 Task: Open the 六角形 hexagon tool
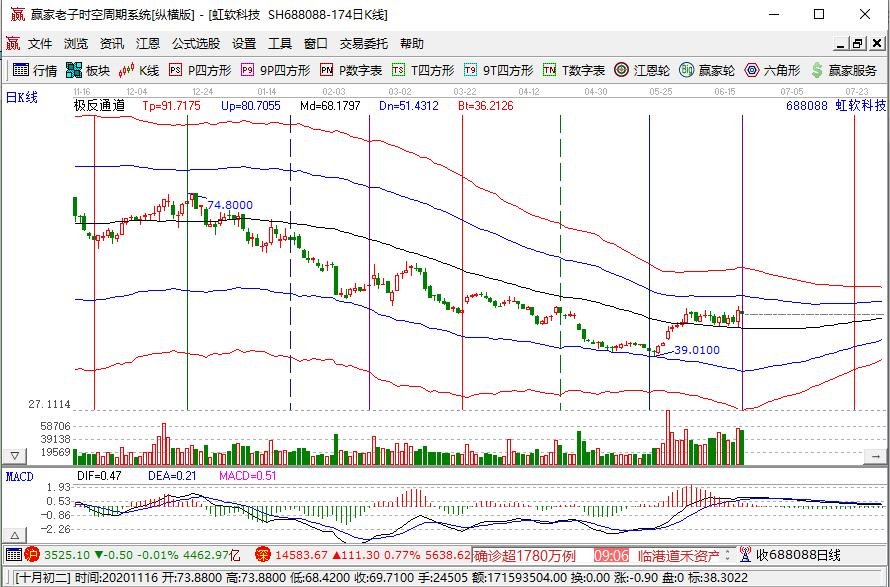(x=773, y=70)
